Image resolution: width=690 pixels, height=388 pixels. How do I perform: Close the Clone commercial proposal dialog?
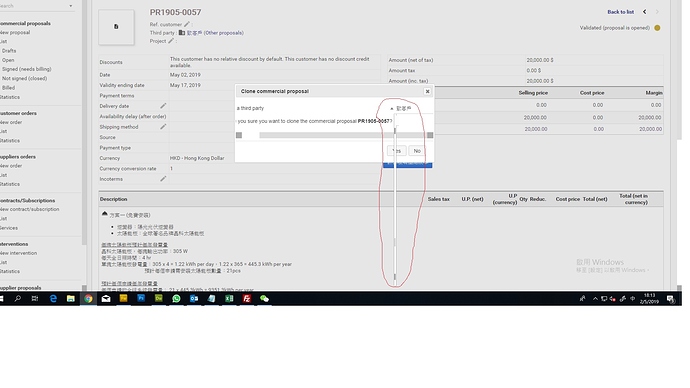coord(427,92)
